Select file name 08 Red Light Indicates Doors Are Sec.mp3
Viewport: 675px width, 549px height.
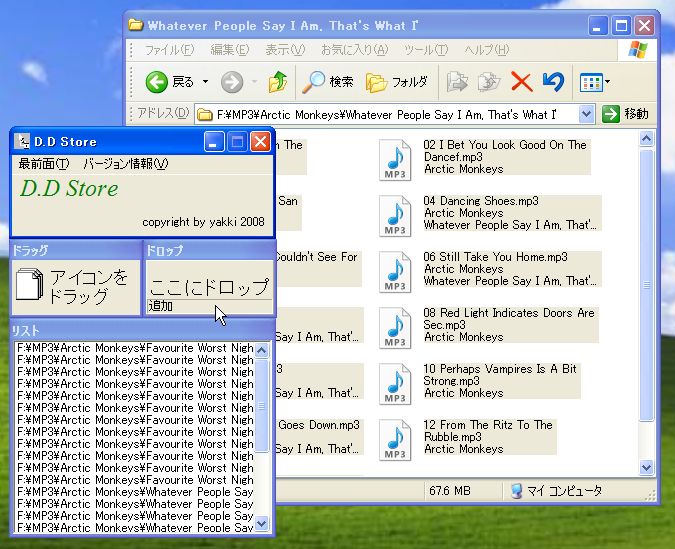coord(509,319)
